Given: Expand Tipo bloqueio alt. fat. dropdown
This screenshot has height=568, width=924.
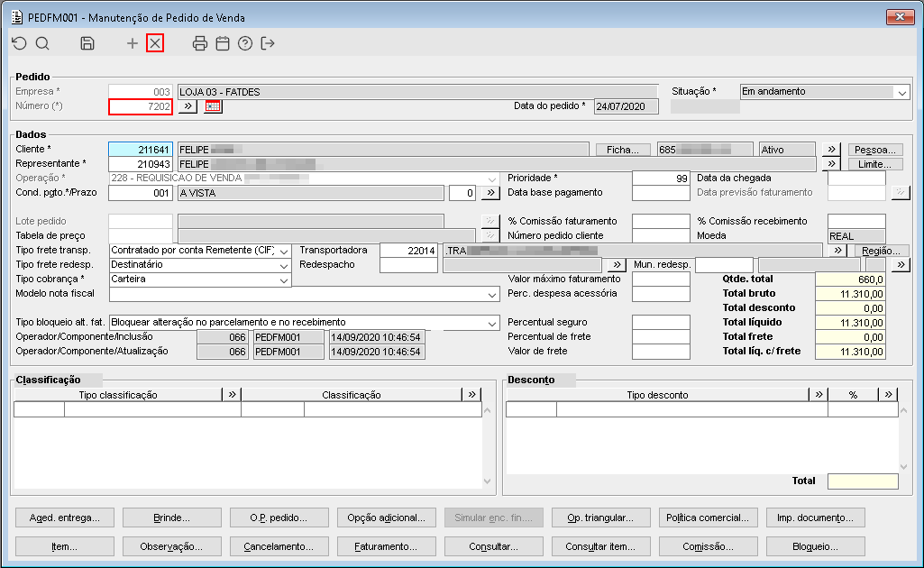Looking at the screenshot, I should click(492, 323).
